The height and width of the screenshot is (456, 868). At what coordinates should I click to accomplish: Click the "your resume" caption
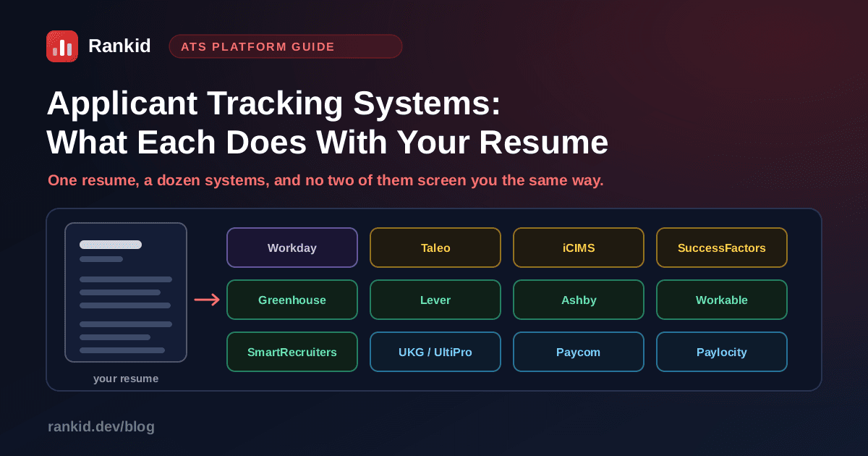(126, 379)
